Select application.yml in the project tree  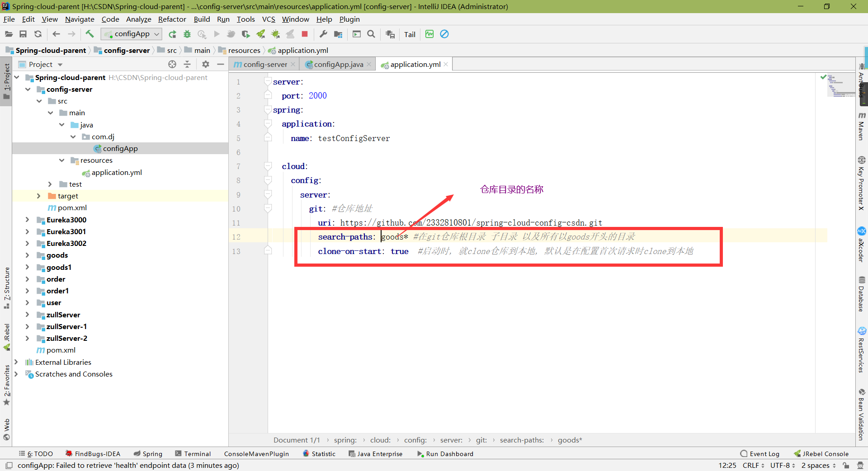(x=117, y=172)
